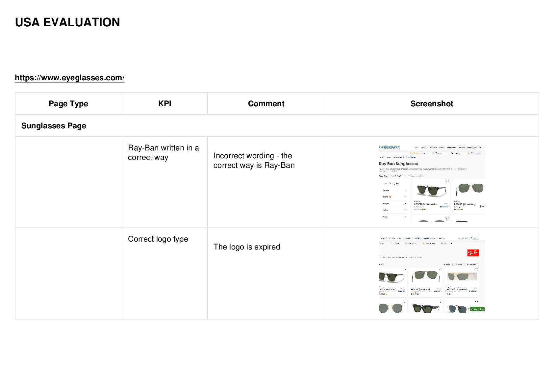Viewport: 554px width, 392px height.
Task: Click the USA EVALUATION heading
Action: tap(67, 22)
